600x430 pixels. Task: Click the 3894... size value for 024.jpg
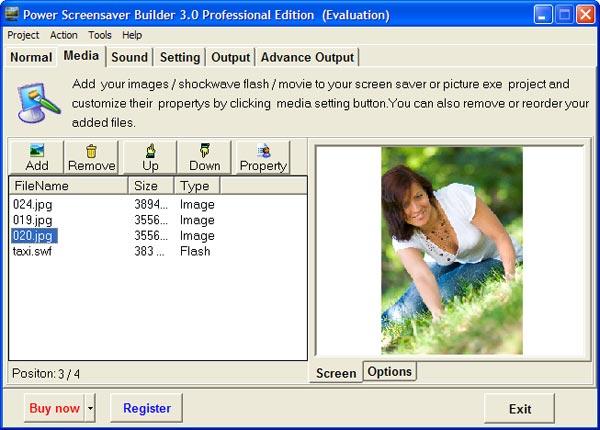click(151, 204)
